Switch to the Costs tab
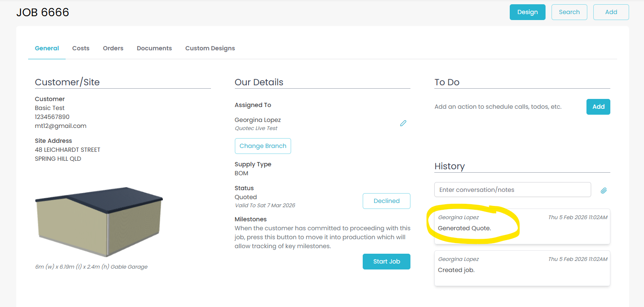The height and width of the screenshot is (307, 644). [x=81, y=48]
